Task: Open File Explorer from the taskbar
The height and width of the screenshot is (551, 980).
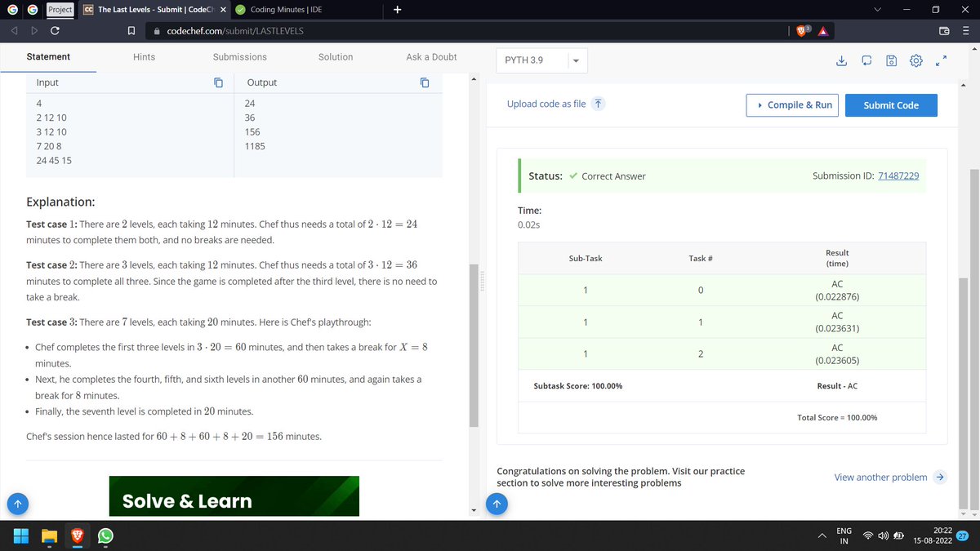Action: [49, 536]
